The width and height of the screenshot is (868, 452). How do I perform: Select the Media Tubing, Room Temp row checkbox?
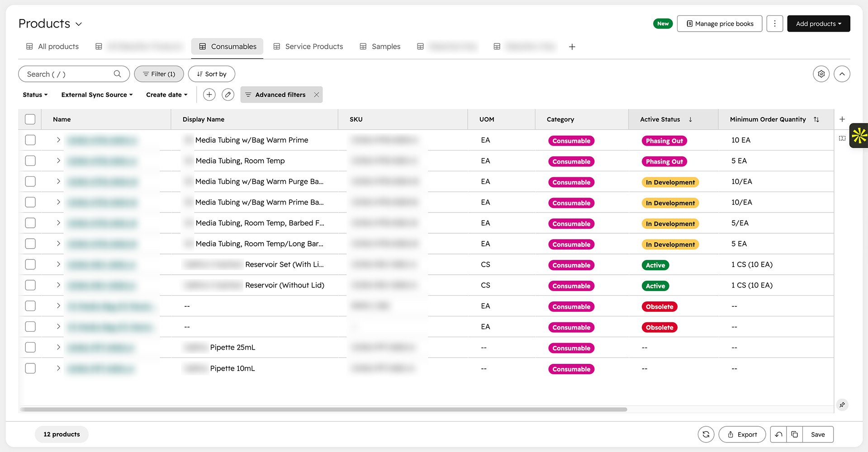[30, 161]
